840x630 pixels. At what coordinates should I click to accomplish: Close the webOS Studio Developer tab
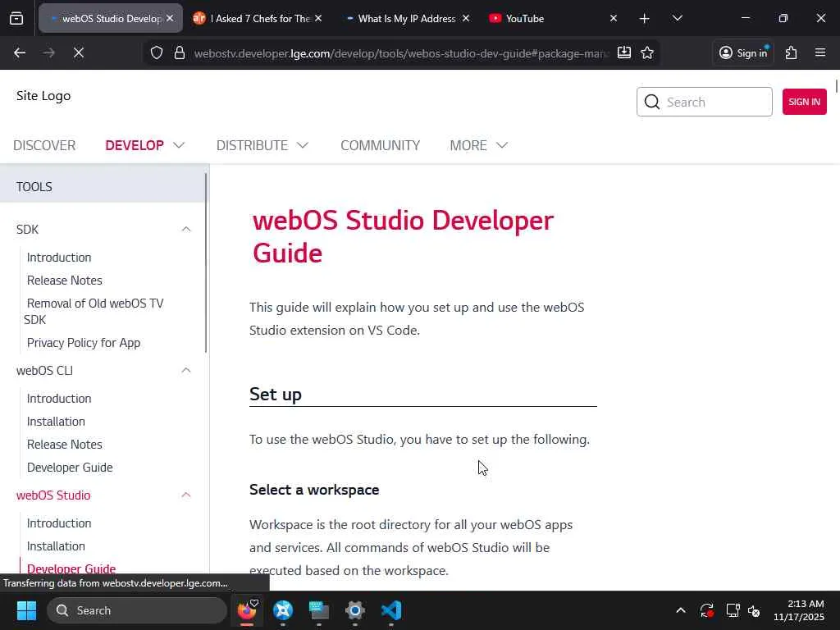(170, 18)
